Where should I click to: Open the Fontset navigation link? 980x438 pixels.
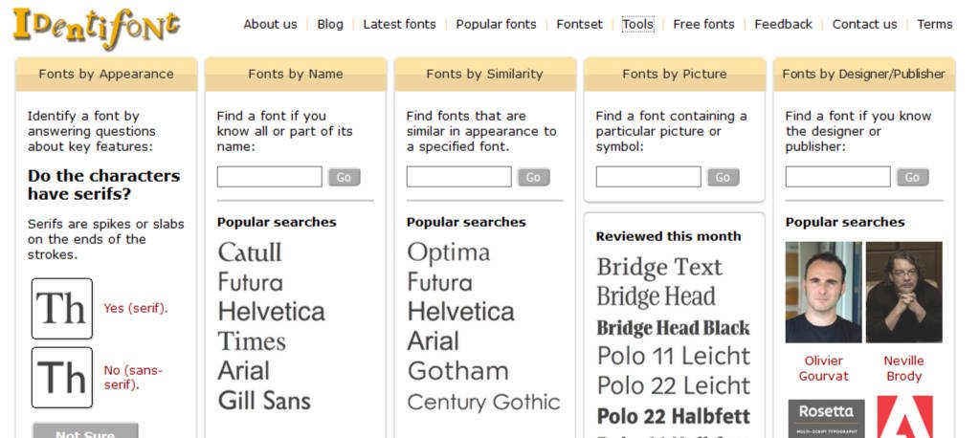point(579,24)
